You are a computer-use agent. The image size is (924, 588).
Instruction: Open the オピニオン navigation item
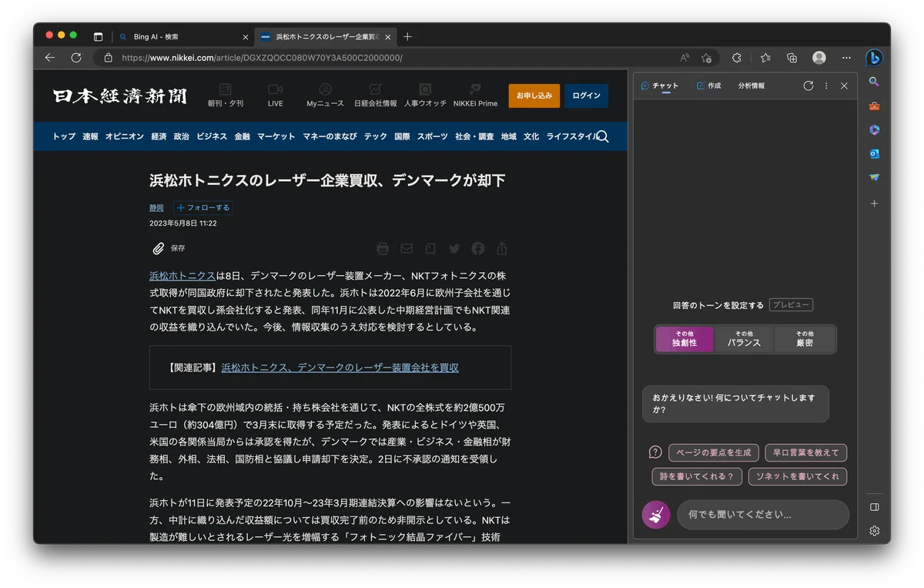pos(125,136)
